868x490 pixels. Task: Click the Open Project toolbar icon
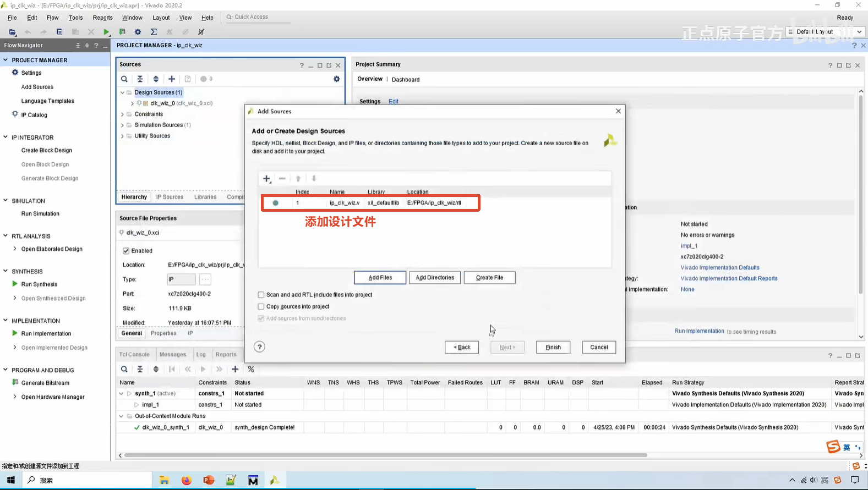coord(12,32)
